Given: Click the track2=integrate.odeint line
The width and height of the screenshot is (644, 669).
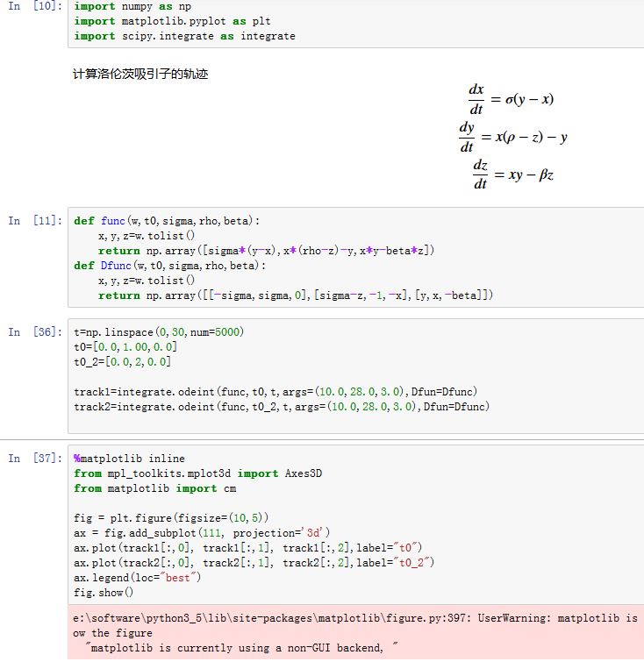Looking at the screenshot, I should click(x=281, y=406).
